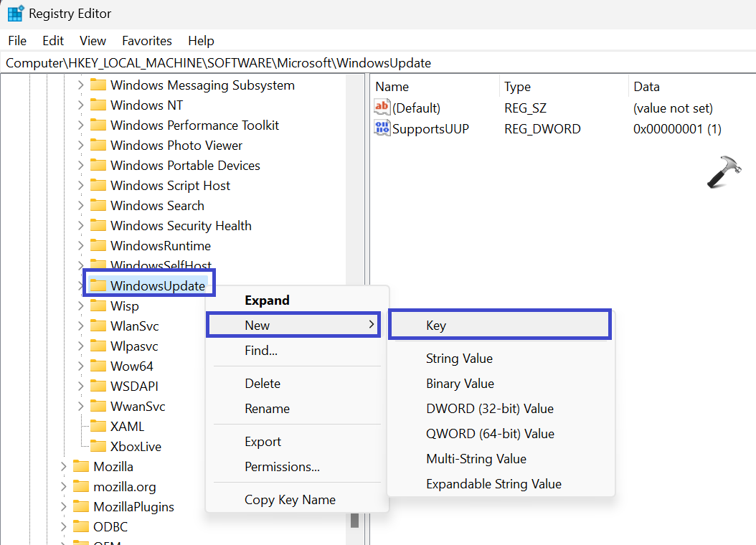Image resolution: width=756 pixels, height=545 pixels.
Task: Click the Windows Photo Viewer folder icon
Action: click(x=98, y=146)
